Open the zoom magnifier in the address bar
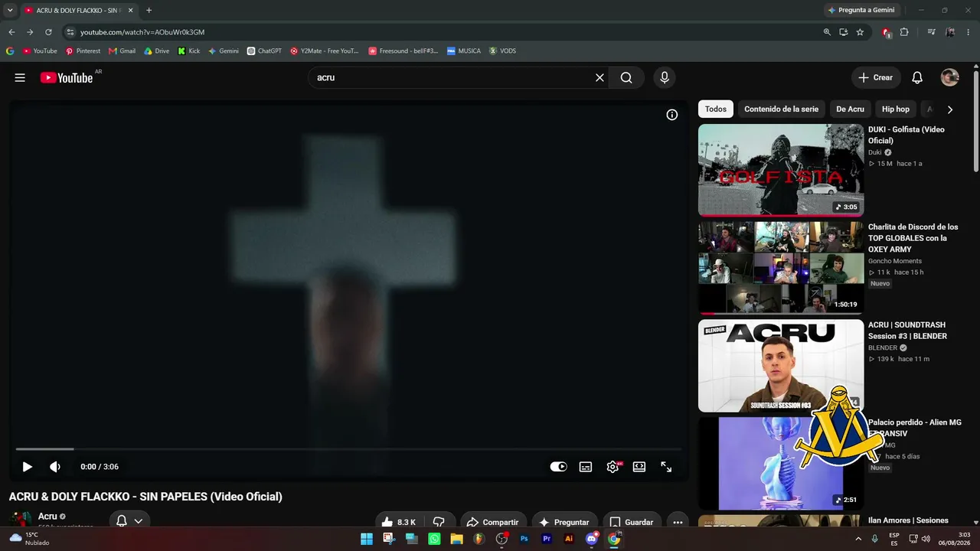980x551 pixels. click(827, 32)
